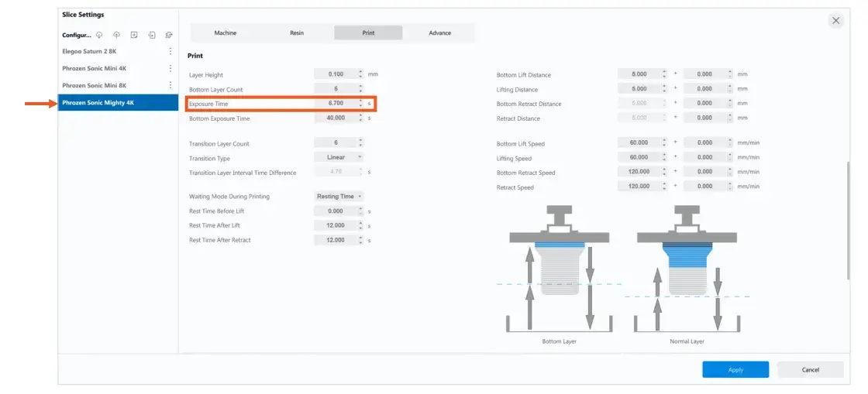Open options menu for Phrozen Sonic Mini 4K
This screenshot has width=868, height=394.
[170, 68]
